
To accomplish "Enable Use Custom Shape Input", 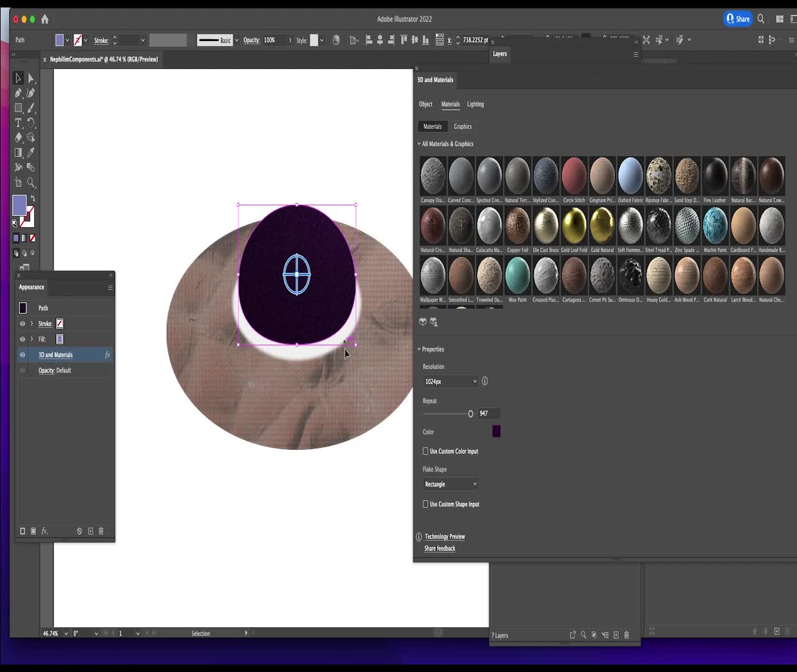I will click(426, 504).
